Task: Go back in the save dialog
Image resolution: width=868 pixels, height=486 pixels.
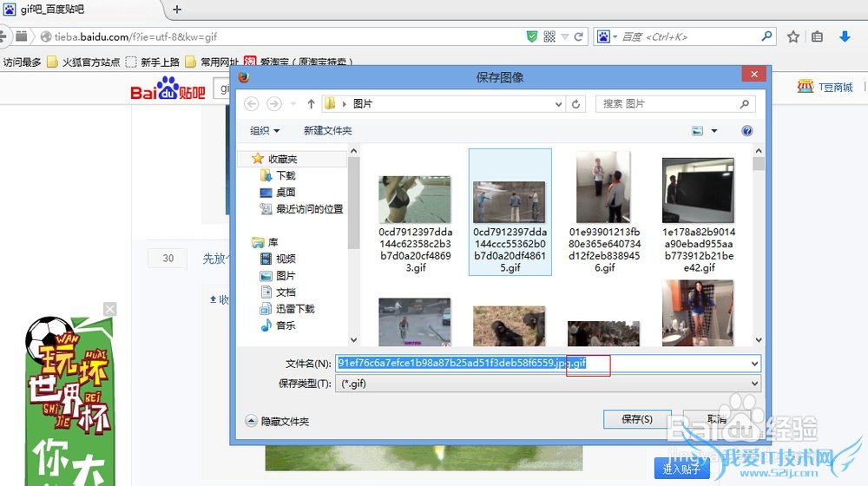Action: point(251,103)
